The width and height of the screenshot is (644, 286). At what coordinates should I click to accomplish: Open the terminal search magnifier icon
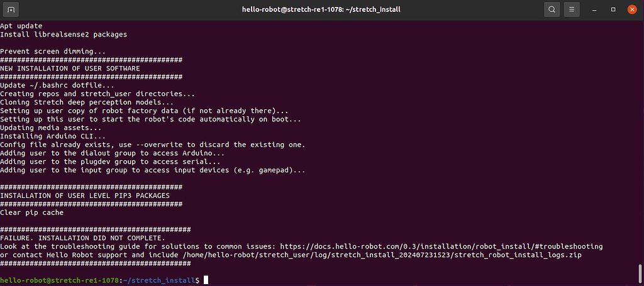click(552, 9)
